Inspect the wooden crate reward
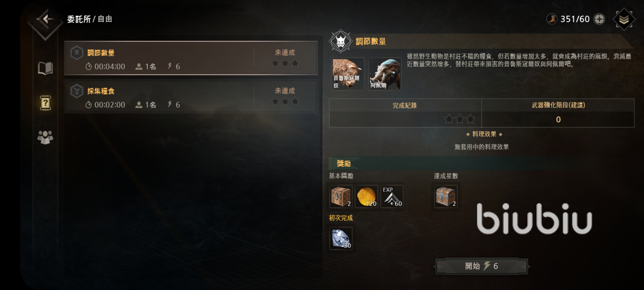 coord(341,196)
